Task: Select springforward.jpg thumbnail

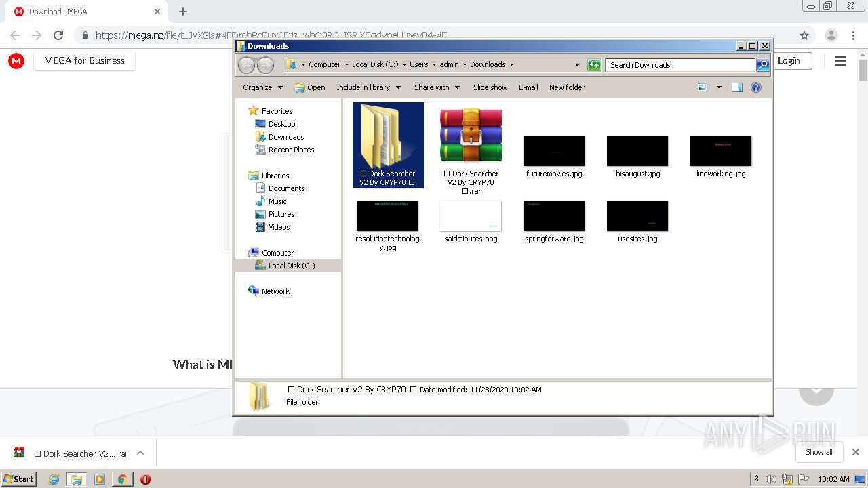Action: coord(554,216)
